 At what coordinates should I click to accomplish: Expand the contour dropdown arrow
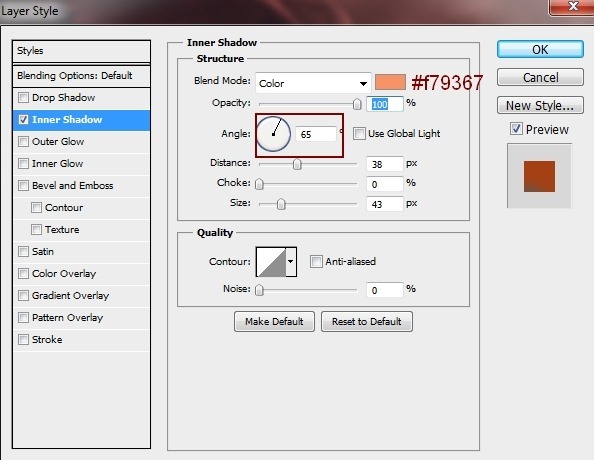pyautogui.click(x=291, y=262)
